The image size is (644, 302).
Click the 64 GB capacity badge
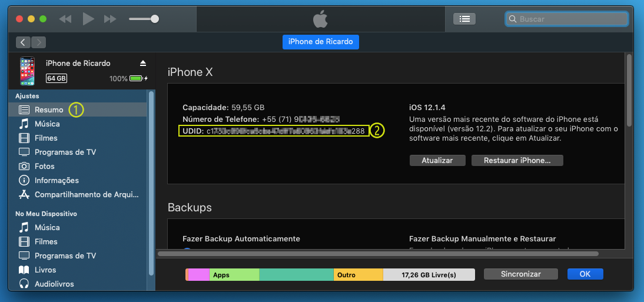(x=57, y=78)
